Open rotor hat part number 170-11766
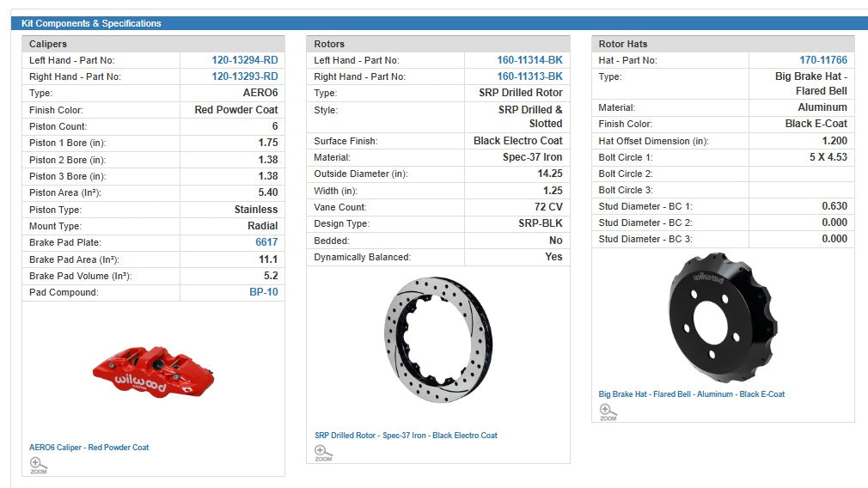This screenshot has width=868, height=488. coord(822,60)
